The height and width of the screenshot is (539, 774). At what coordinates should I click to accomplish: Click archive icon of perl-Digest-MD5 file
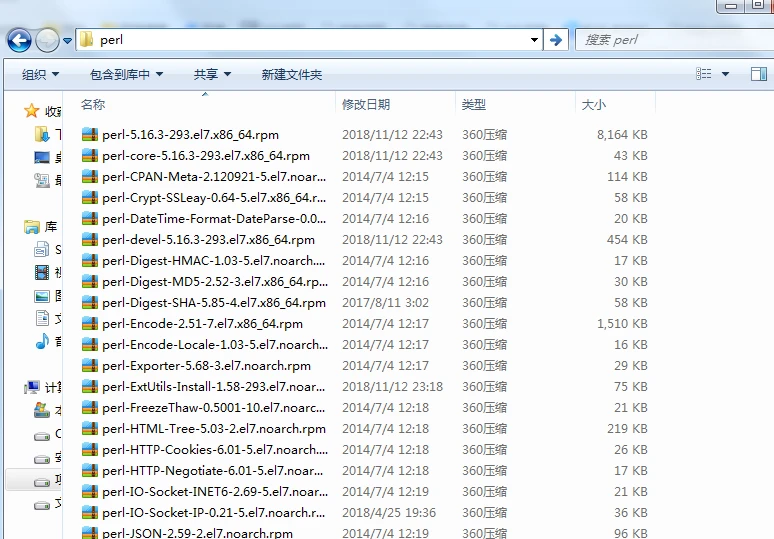[x=90, y=281]
